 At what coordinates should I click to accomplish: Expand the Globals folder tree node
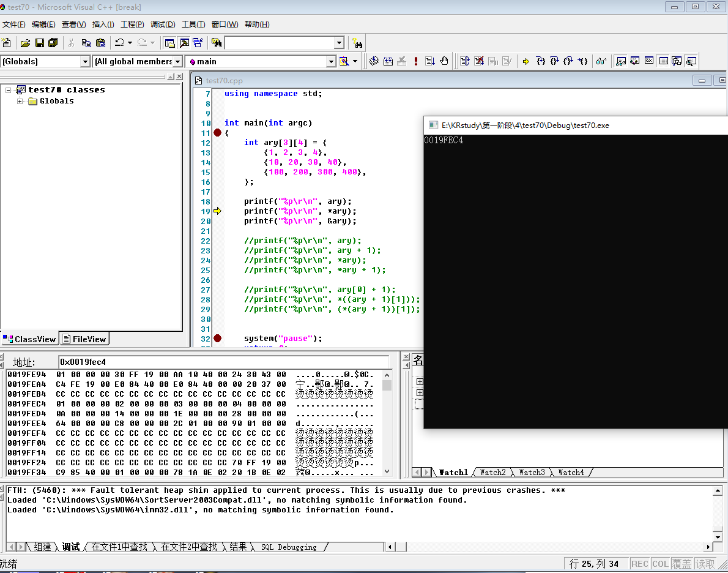[x=20, y=101]
